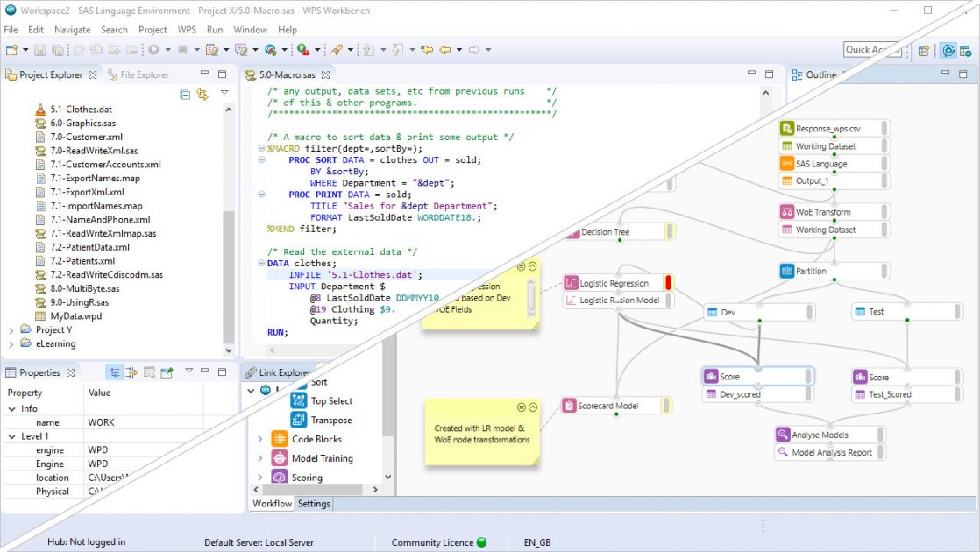
Task: Open the File Explorer view tab
Action: click(138, 75)
